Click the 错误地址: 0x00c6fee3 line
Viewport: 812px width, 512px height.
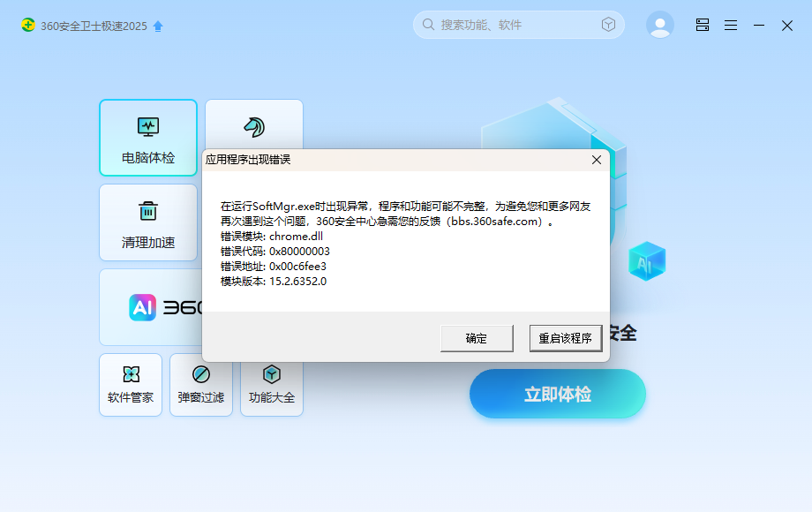[x=274, y=267]
